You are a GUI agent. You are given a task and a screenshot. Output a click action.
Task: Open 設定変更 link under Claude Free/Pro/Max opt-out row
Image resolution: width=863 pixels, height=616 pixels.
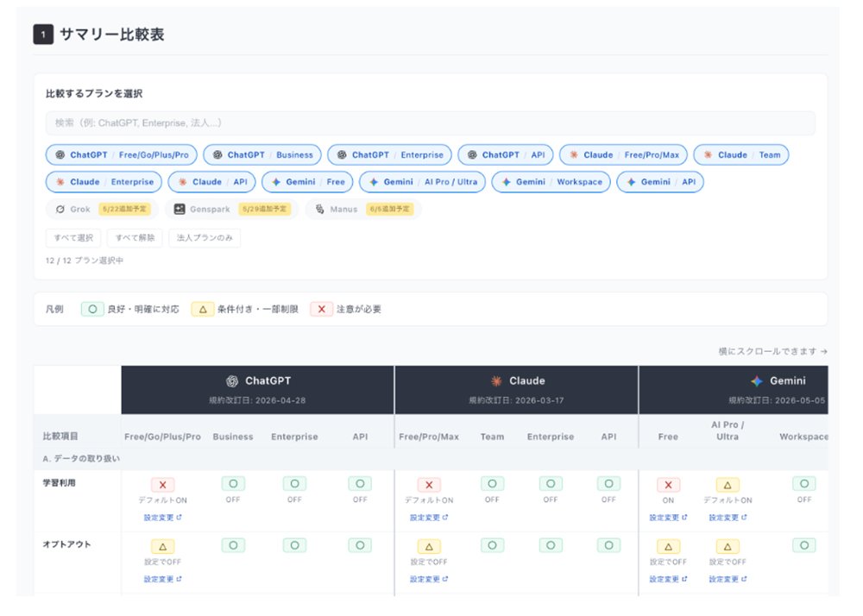(429, 579)
